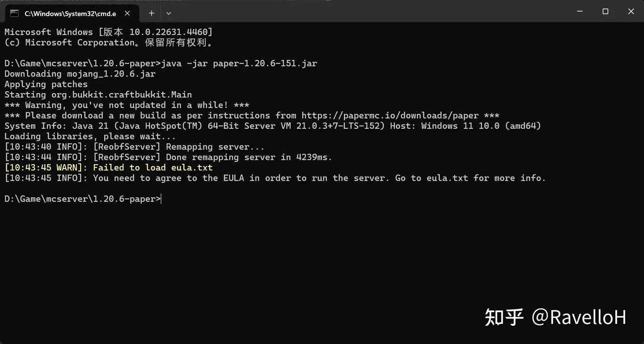Click the "Starting org.bukkit.craftbukkit.Main" line
This screenshot has width=644, height=344.
(98, 95)
